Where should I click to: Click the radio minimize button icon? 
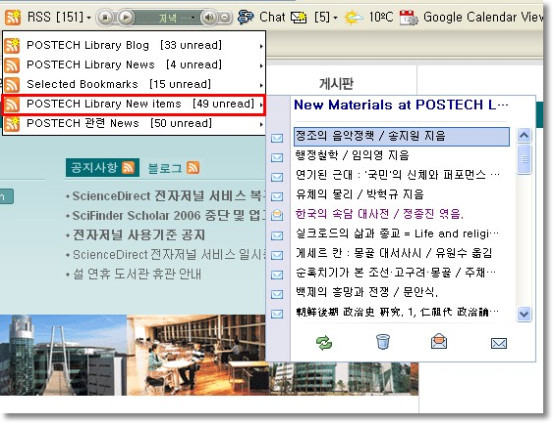tap(225, 17)
